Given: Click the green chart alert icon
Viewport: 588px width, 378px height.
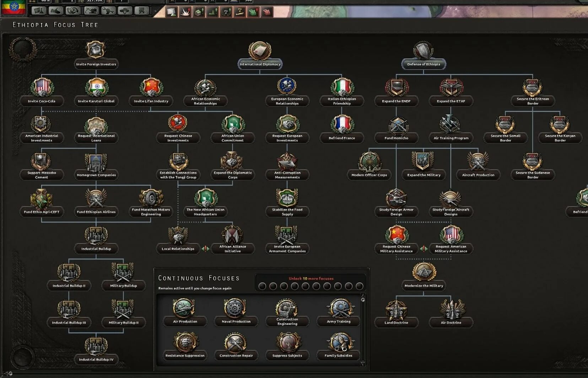Looking at the screenshot, I should pyautogui.click(x=212, y=12).
